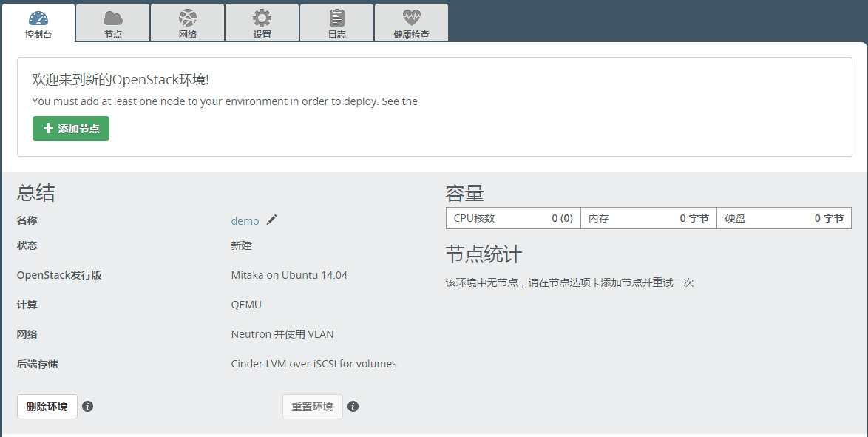Image resolution: width=868 pixels, height=437 pixels.
Task: Open the 控制台 dashboard tab
Action: pos(38,23)
